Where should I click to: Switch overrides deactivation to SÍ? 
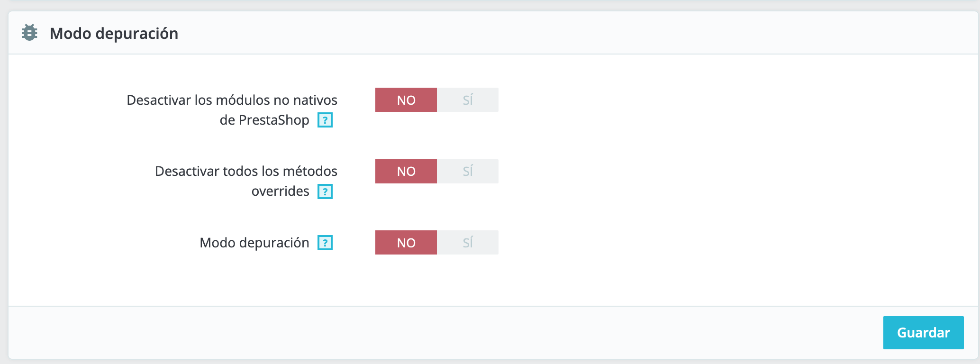coord(468,171)
